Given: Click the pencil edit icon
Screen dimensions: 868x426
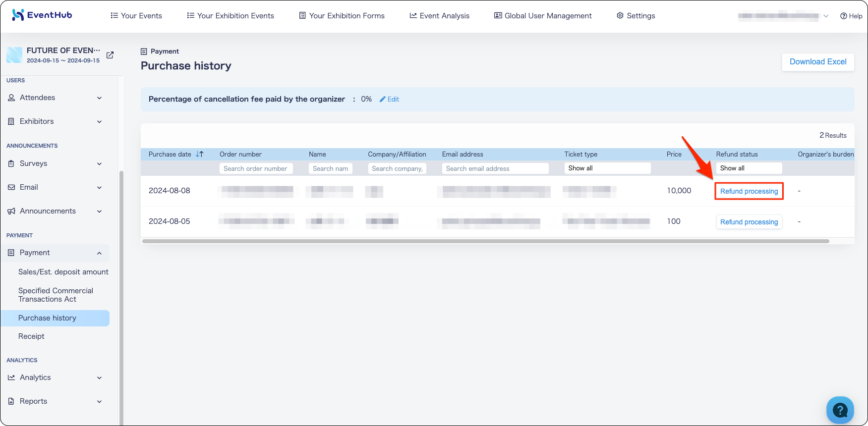Looking at the screenshot, I should point(382,99).
